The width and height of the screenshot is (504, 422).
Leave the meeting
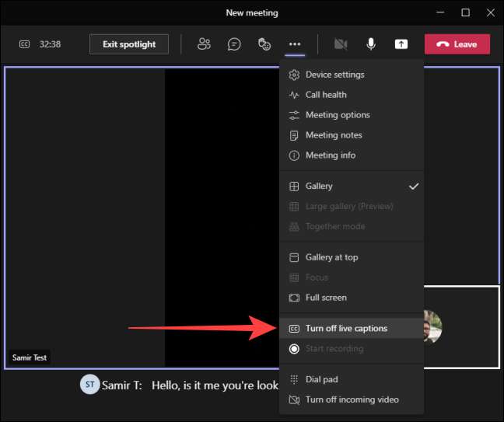457,44
